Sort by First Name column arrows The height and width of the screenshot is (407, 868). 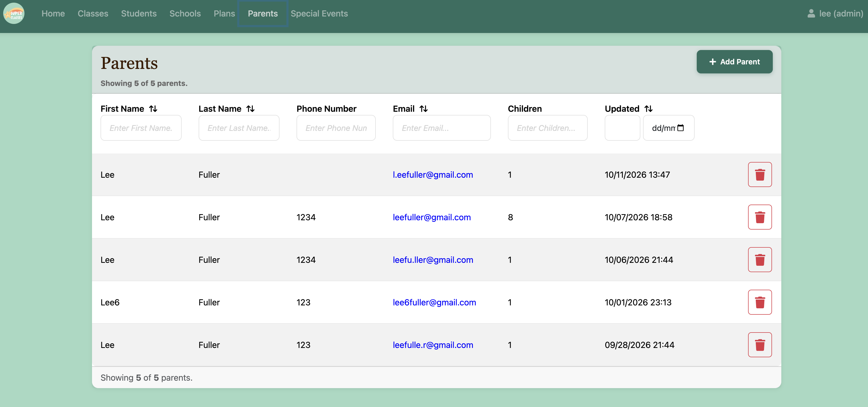tap(153, 109)
